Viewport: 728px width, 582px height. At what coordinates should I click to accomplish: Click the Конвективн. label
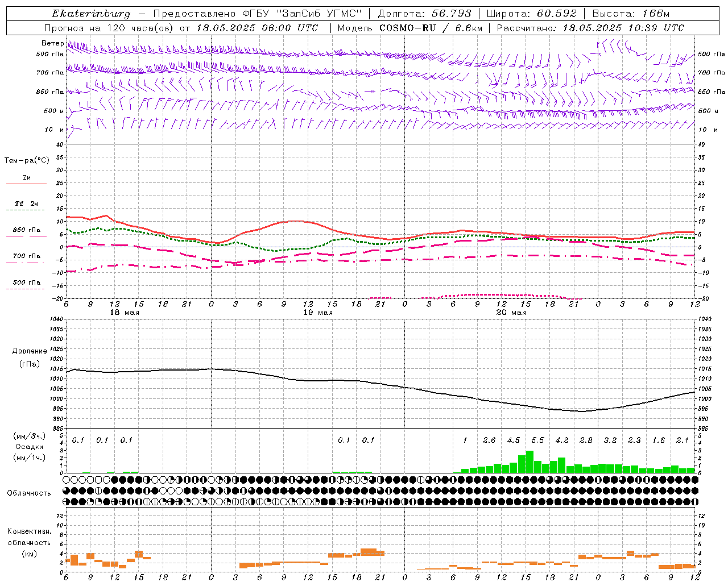[x=29, y=531]
